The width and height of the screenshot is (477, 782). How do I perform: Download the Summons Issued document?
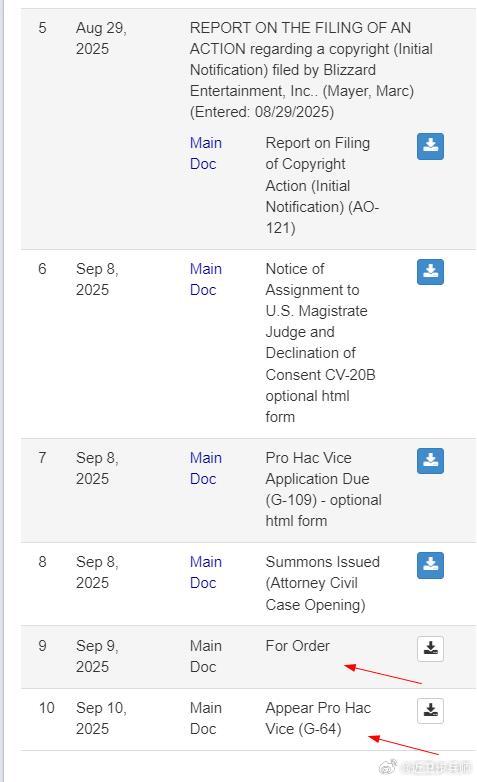click(430, 565)
